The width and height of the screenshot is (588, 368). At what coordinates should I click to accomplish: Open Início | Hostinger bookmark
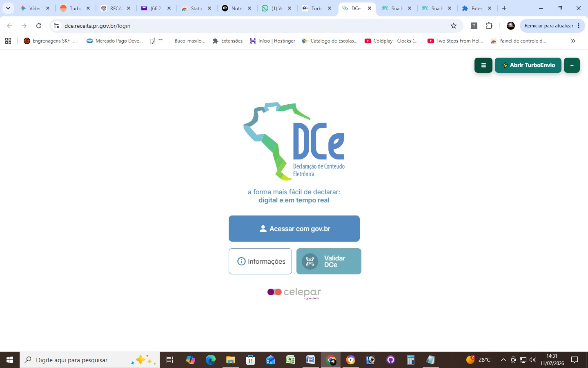tap(272, 41)
